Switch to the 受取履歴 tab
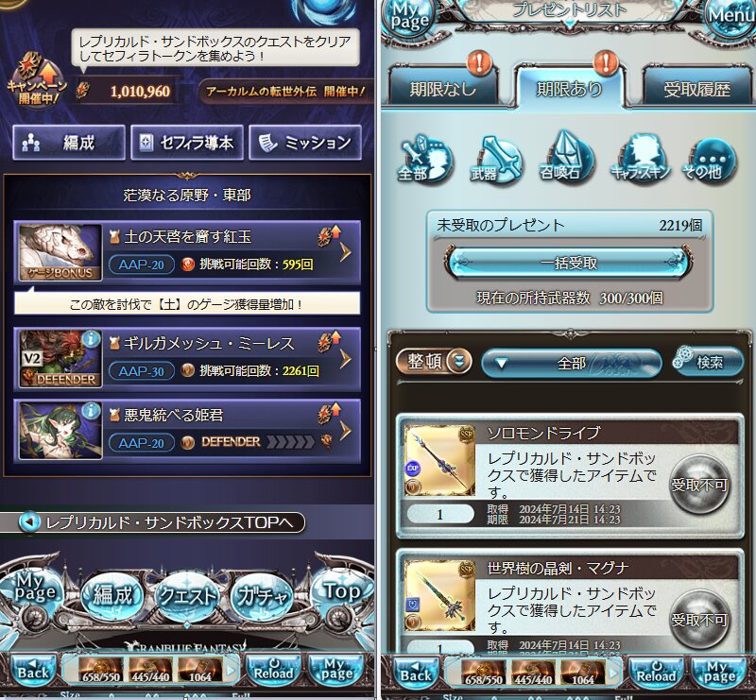Viewport: 756px width, 700px height. pos(697,87)
